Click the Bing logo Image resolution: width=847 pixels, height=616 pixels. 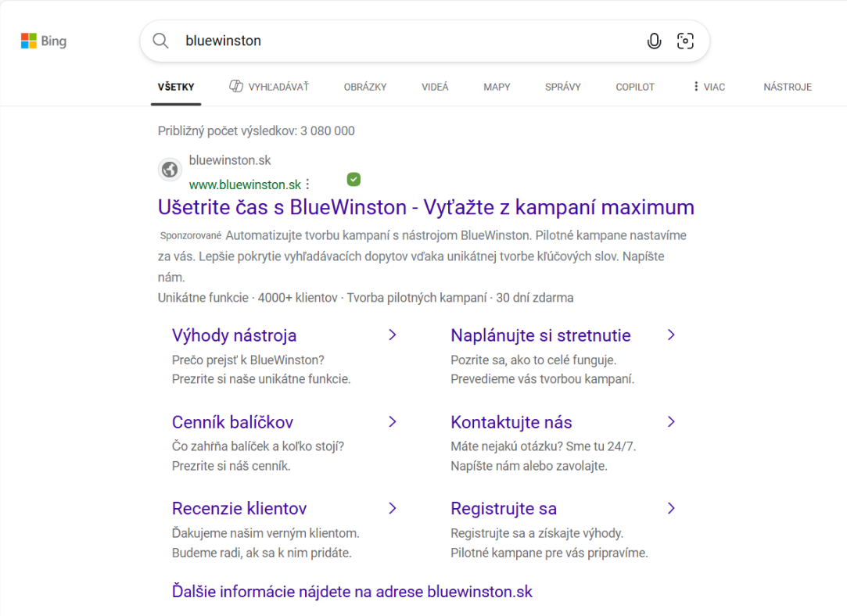point(44,41)
